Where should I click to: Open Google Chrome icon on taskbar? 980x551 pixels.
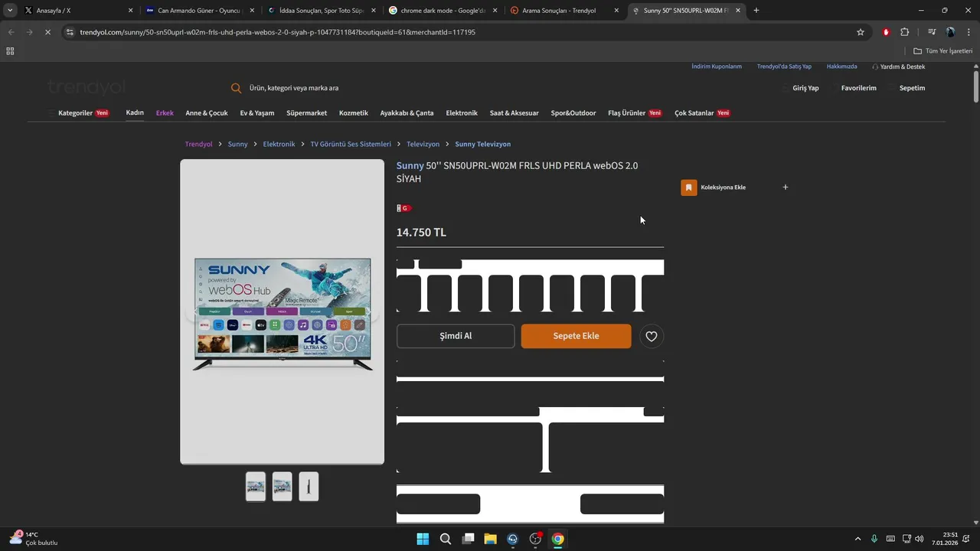[x=558, y=539]
